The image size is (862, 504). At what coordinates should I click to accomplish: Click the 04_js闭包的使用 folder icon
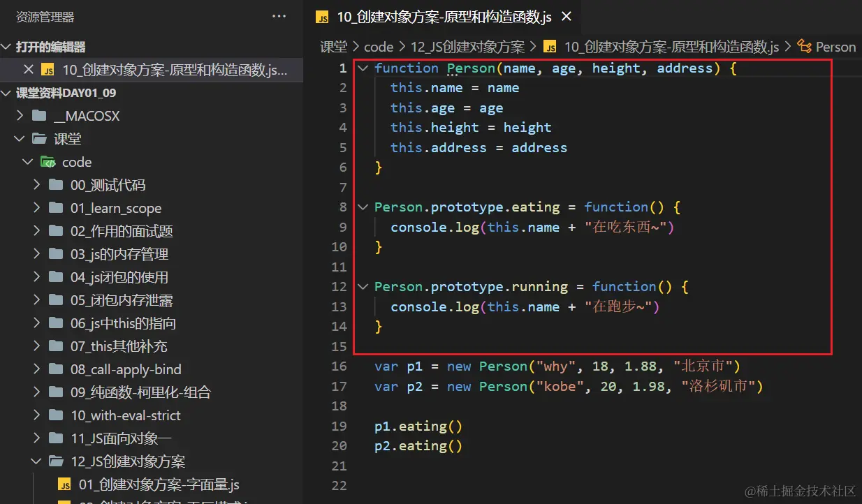click(57, 277)
